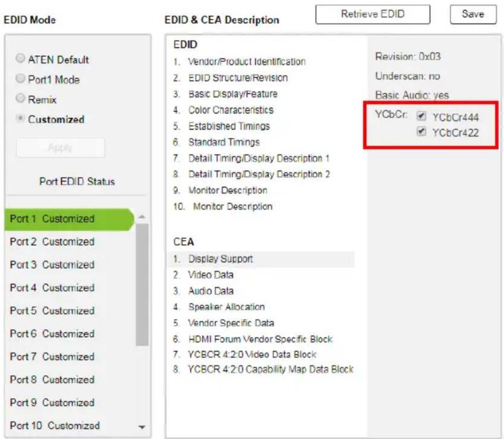
Task: Open item 9 Monitor Description
Action: tap(220, 191)
